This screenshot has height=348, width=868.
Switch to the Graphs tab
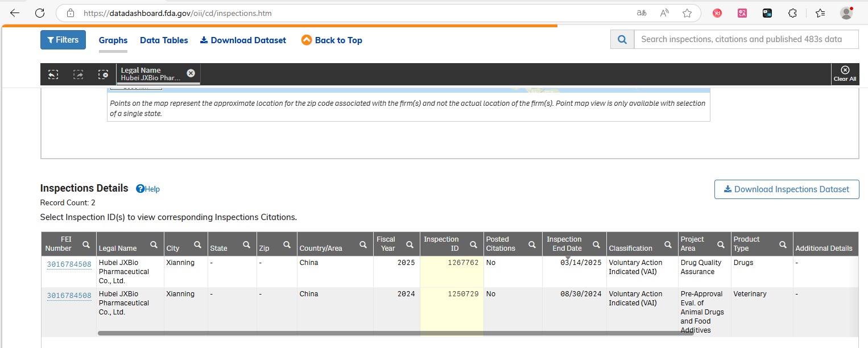[x=113, y=40]
